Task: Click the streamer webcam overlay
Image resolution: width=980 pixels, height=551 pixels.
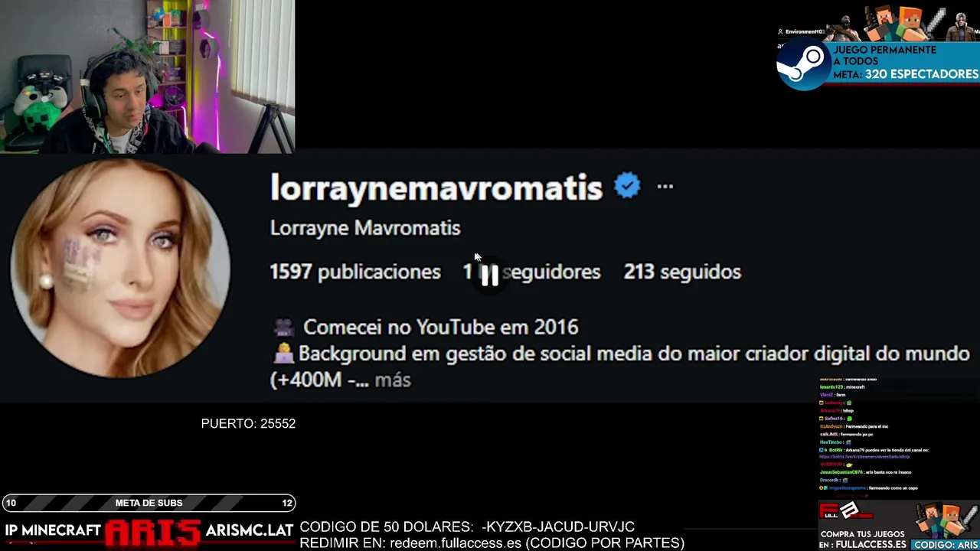Action: point(147,77)
